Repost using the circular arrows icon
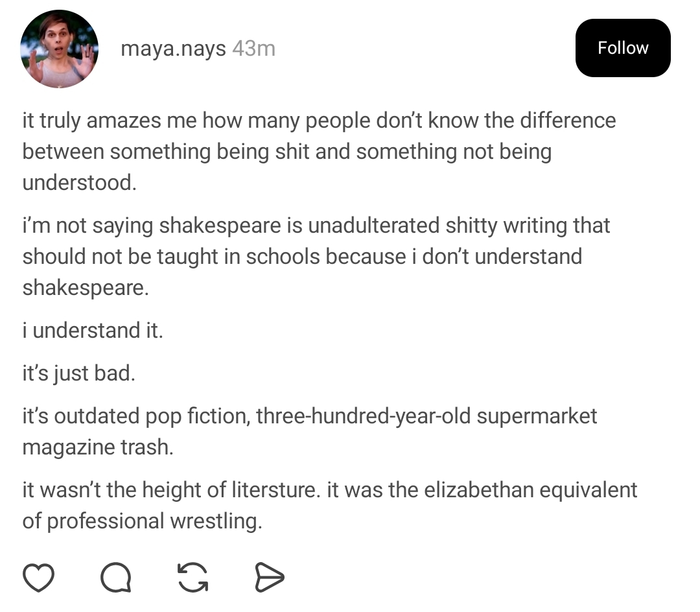 click(x=193, y=578)
